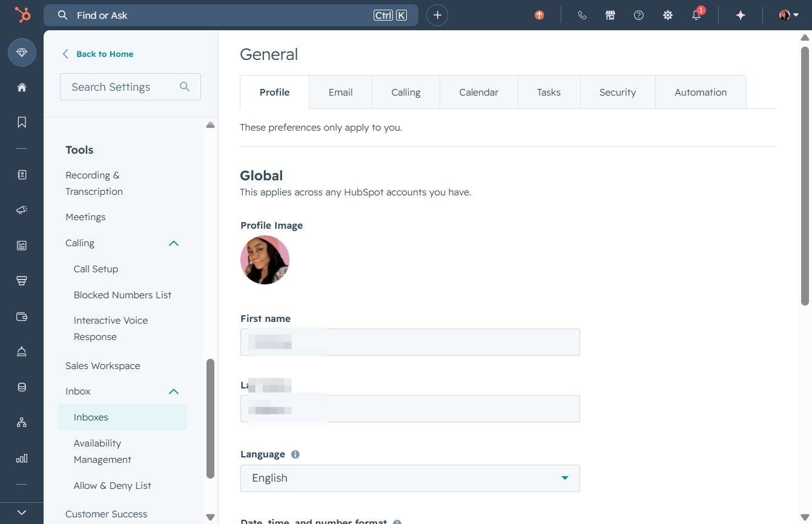Switch to the Automation tab
The height and width of the screenshot is (524, 812).
pyautogui.click(x=701, y=92)
